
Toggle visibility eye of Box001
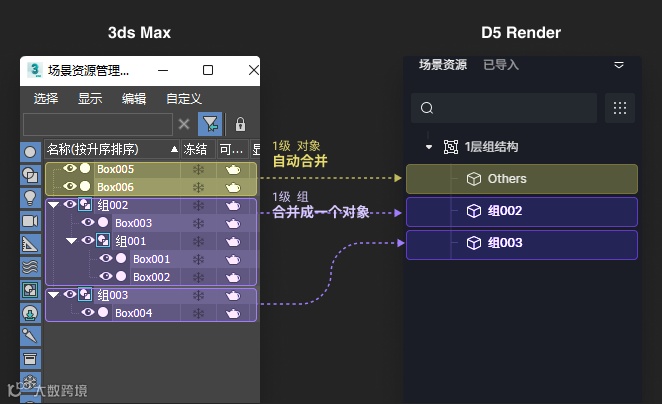[x=106, y=258]
